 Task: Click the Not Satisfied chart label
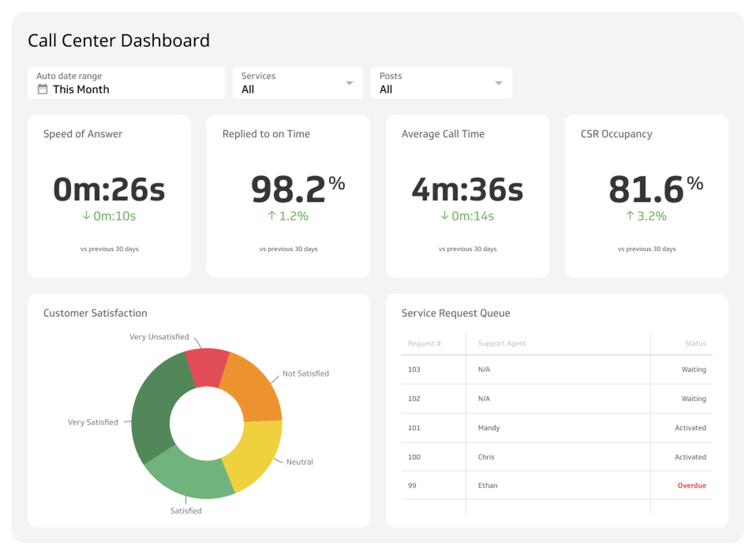click(306, 374)
